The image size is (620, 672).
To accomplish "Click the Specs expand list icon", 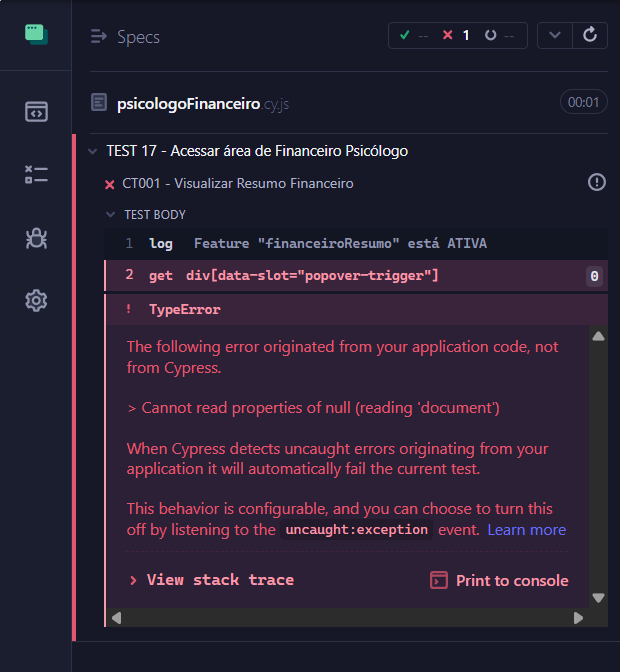I will pos(99,37).
